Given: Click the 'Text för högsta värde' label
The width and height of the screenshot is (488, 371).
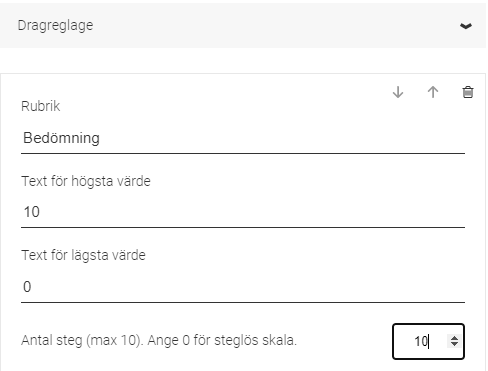Looking at the screenshot, I should click(x=86, y=181).
